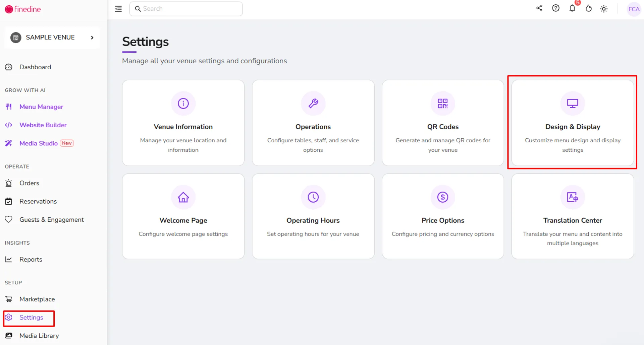Open Media Studio from the sidebar
Viewport: 644px width, 345px height.
39,143
